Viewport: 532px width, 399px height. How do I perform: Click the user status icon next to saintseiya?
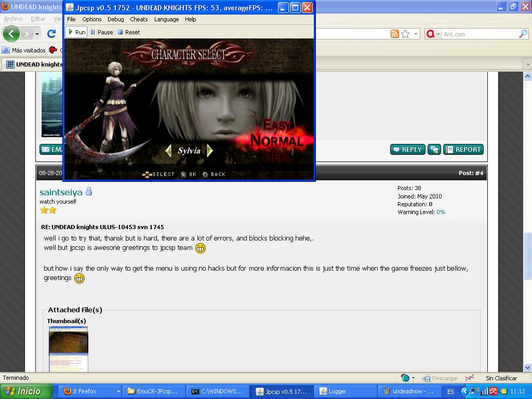click(x=89, y=192)
